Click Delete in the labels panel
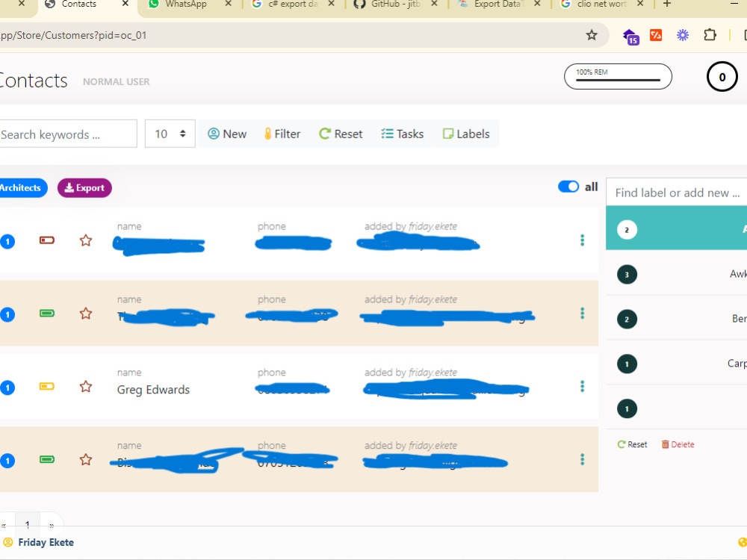747x560 pixels. [678, 444]
